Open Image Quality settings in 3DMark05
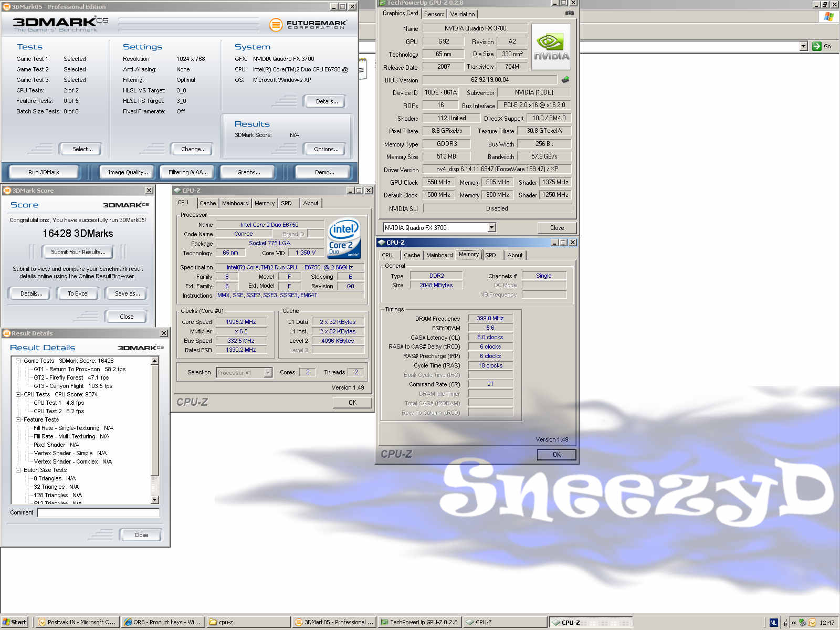The width and height of the screenshot is (840, 630). pyautogui.click(x=128, y=172)
